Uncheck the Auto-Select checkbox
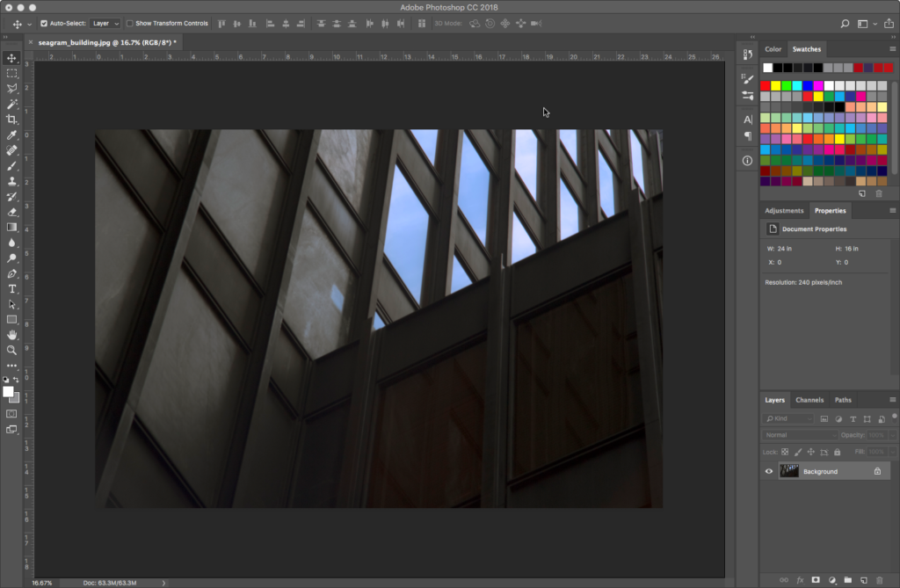This screenshot has height=588, width=900. (44, 24)
